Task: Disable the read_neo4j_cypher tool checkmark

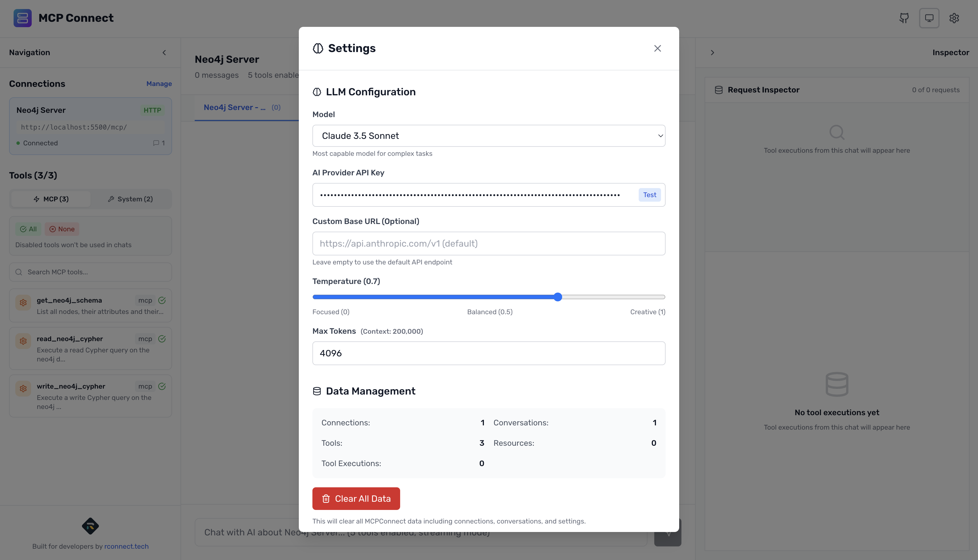Action: 162,339
